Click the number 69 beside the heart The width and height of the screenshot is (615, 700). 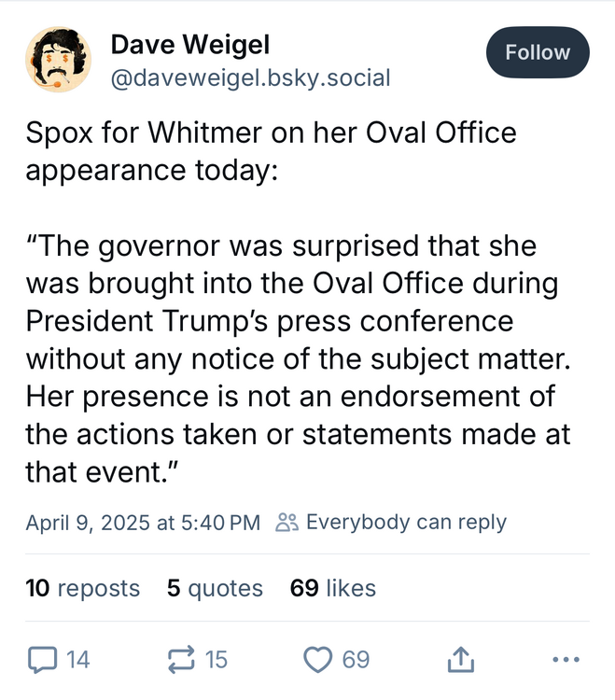(356, 660)
